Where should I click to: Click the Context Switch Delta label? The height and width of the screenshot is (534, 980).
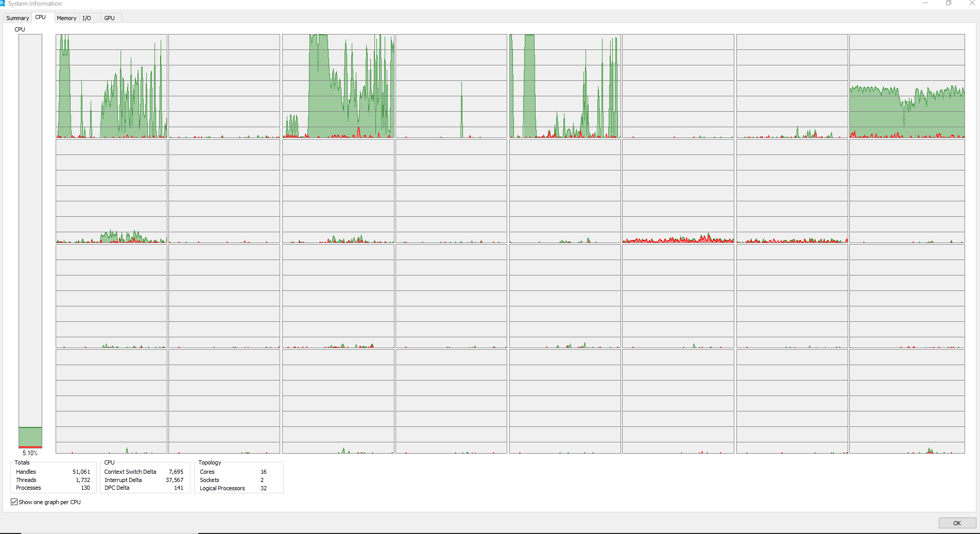pyautogui.click(x=130, y=472)
